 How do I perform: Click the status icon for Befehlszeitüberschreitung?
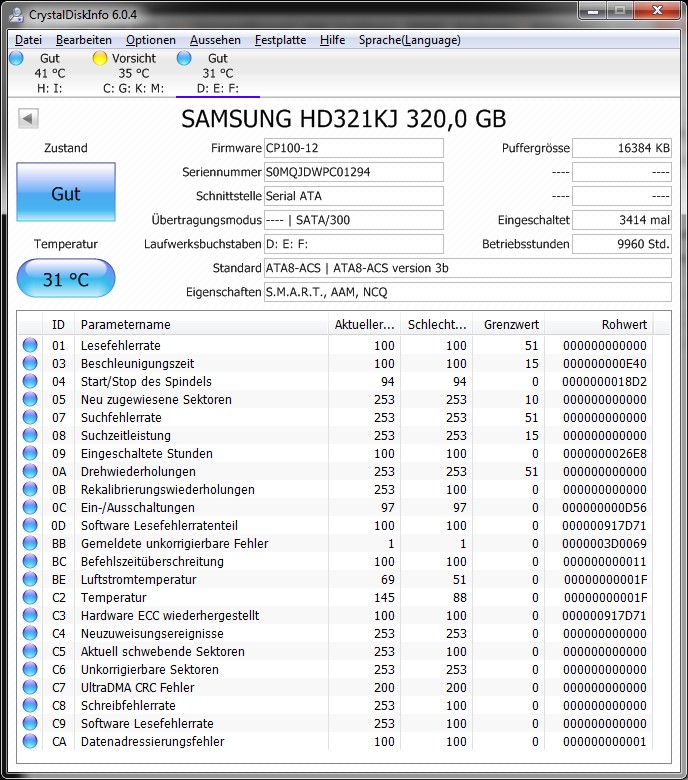[30, 561]
